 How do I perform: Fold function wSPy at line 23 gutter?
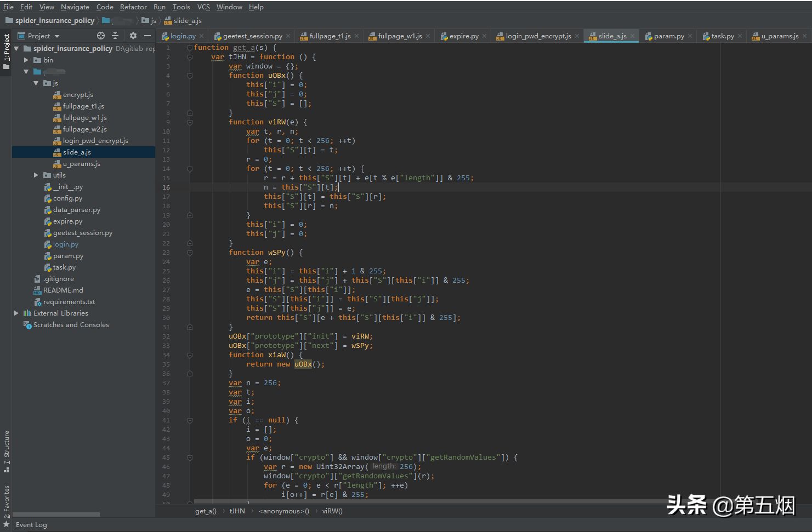point(190,252)
